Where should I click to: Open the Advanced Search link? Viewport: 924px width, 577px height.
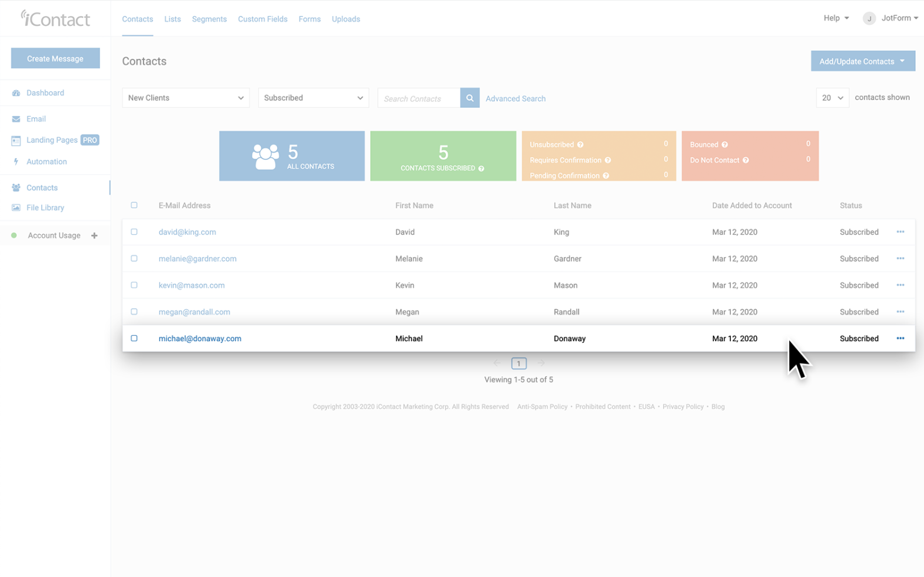(x=515, y=99)
